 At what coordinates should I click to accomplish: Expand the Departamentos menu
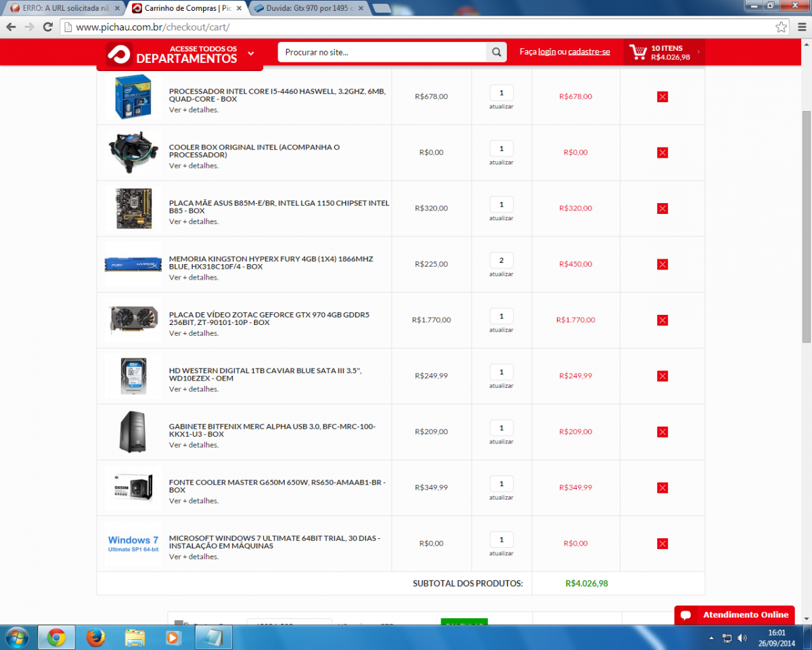179,54
